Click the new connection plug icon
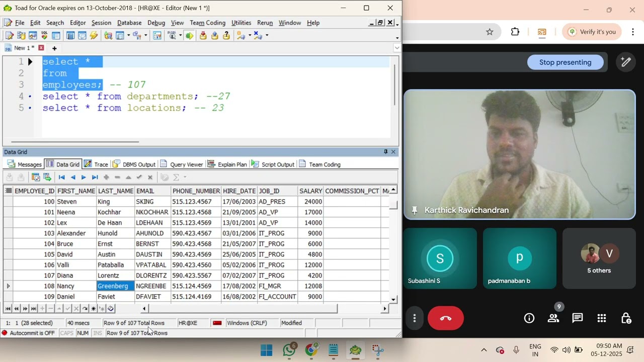This screenshot has height=362, width=644. tap(240, 36)
